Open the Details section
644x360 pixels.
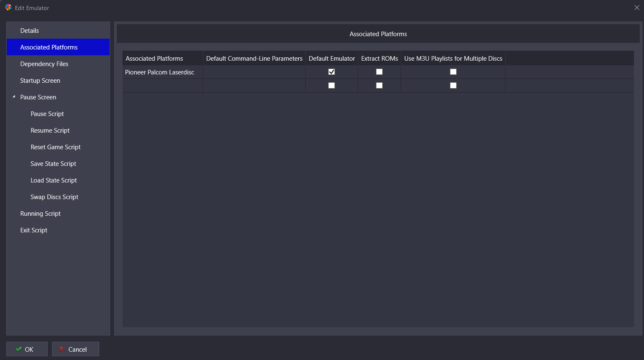tap(29, 31)
